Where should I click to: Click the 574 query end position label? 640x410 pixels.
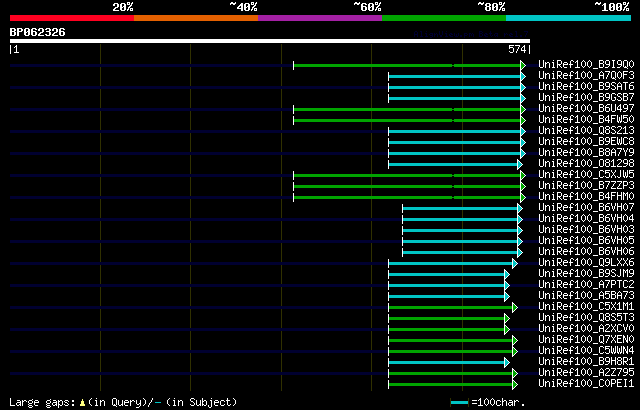[517, 49]
